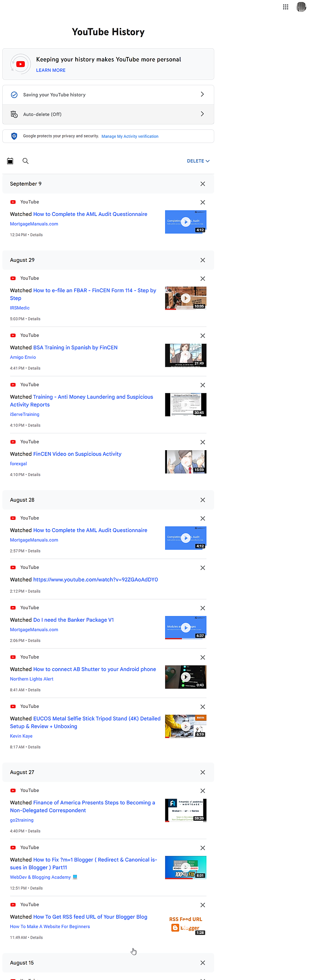Click LEARN MORE link
The width and height of the screenshot is (309, 980).
51,70
